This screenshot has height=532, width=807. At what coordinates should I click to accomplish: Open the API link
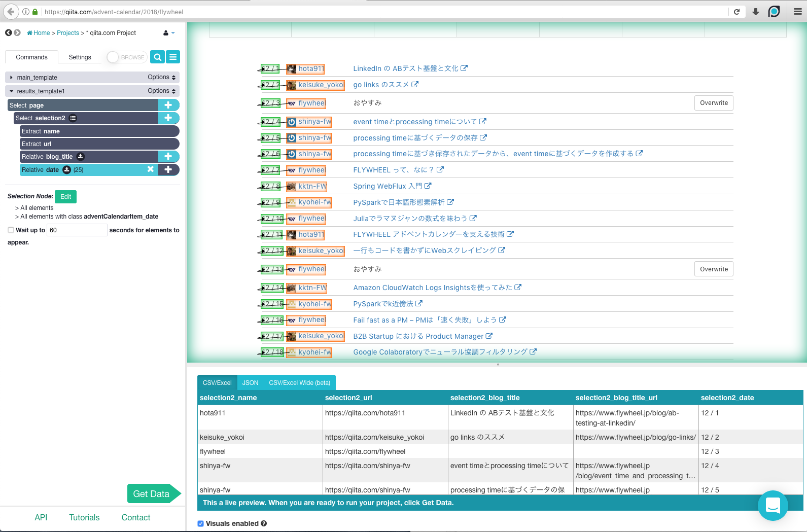point(41,517)
